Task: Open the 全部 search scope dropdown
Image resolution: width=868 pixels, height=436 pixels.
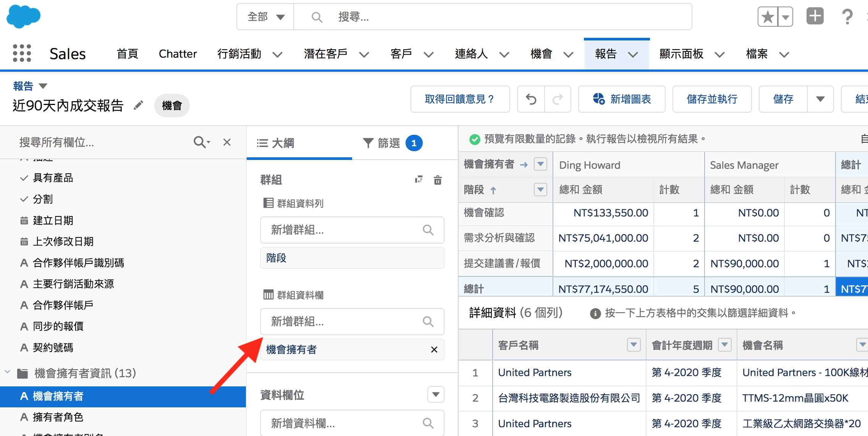Action: pyautogui.click(x=265, y=17)
